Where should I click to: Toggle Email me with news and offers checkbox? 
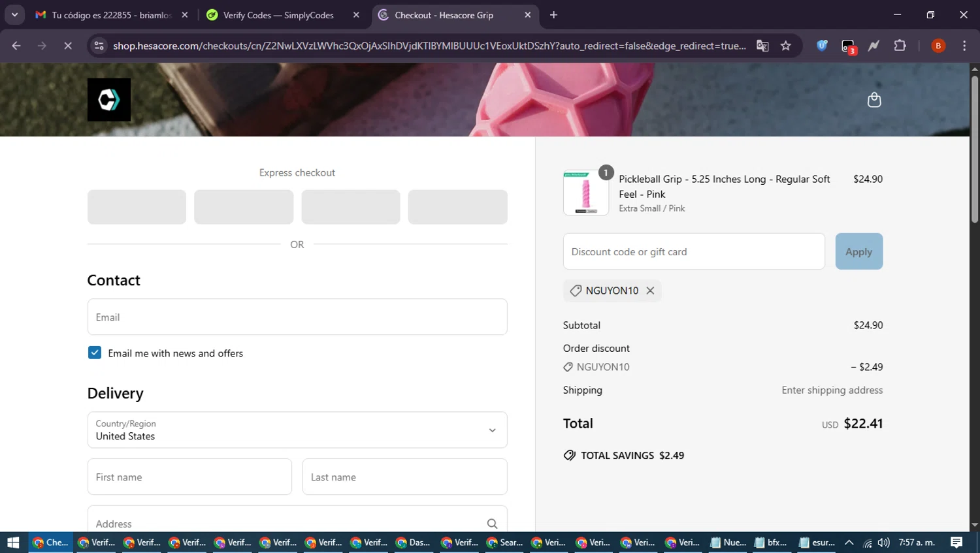tap(95, 353)
